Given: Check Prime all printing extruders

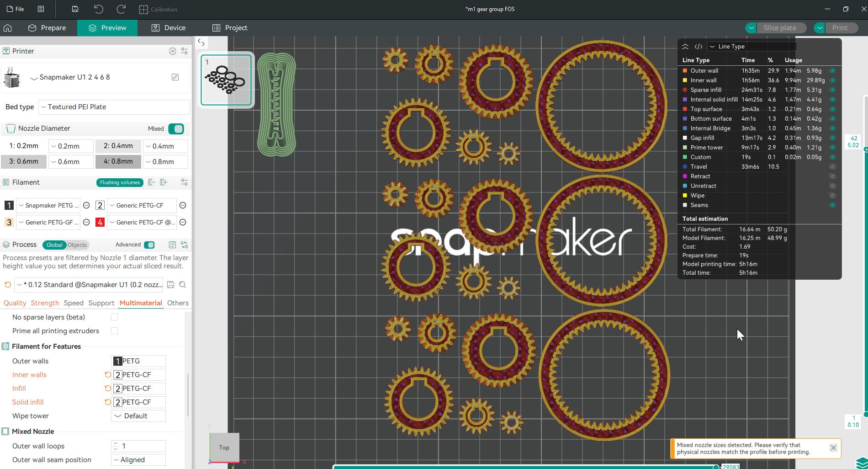Looking at the screenshot, I should (115, 331).
